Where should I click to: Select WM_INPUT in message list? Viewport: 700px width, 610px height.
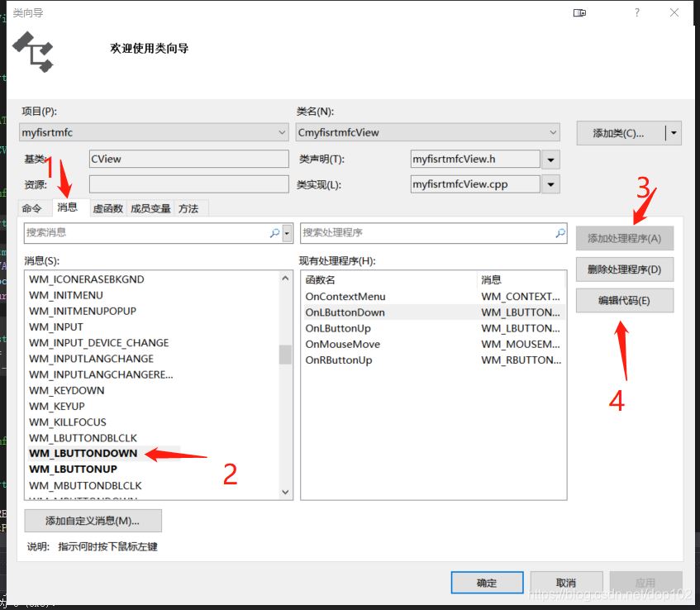56,327
